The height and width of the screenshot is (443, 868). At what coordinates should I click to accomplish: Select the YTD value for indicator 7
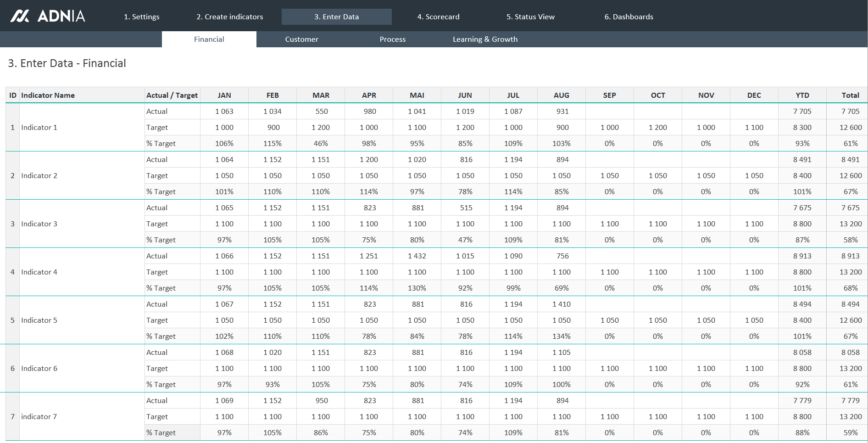(802, 400)
